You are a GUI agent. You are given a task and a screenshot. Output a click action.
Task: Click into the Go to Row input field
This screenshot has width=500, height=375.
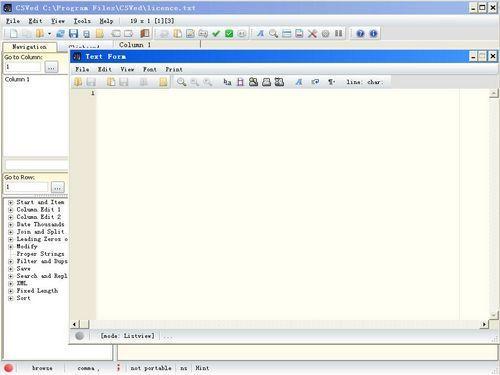(26, 187)
